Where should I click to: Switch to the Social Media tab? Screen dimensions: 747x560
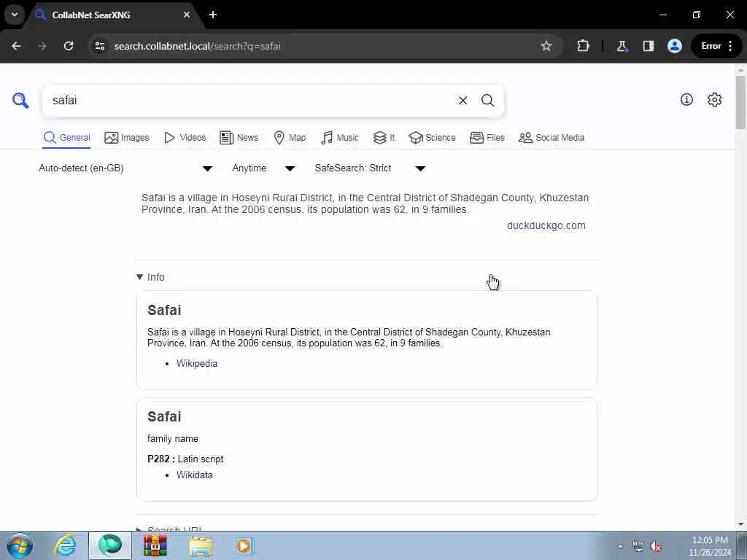[x=551, y=138]
